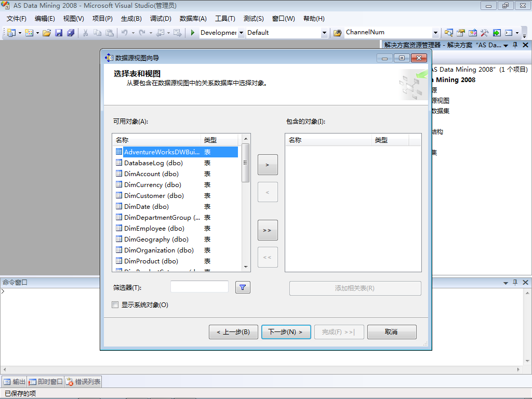Pin the Solution Explorer panel
The image size is (532, 399).
click(515, 45)
